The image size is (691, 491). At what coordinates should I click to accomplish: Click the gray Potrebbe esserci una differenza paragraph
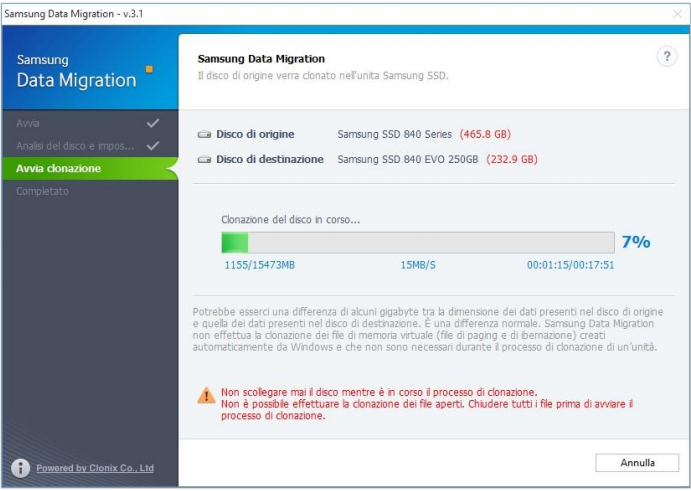427,330
